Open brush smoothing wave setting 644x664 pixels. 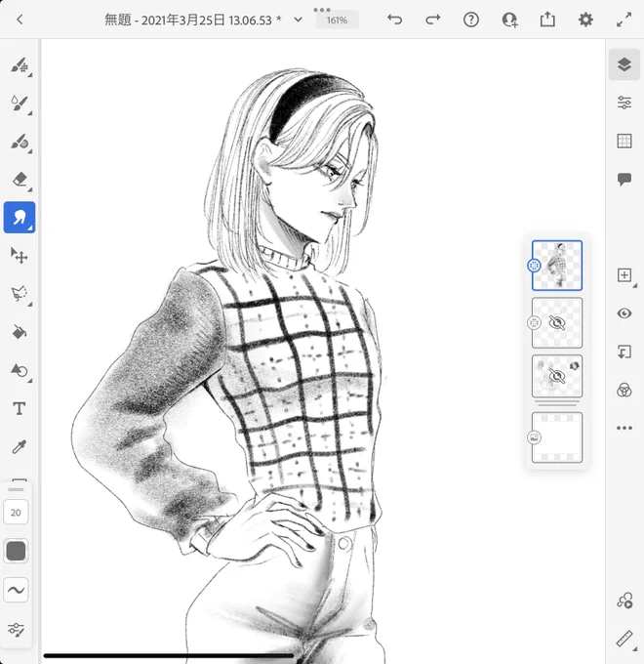[x=16, y=590]
